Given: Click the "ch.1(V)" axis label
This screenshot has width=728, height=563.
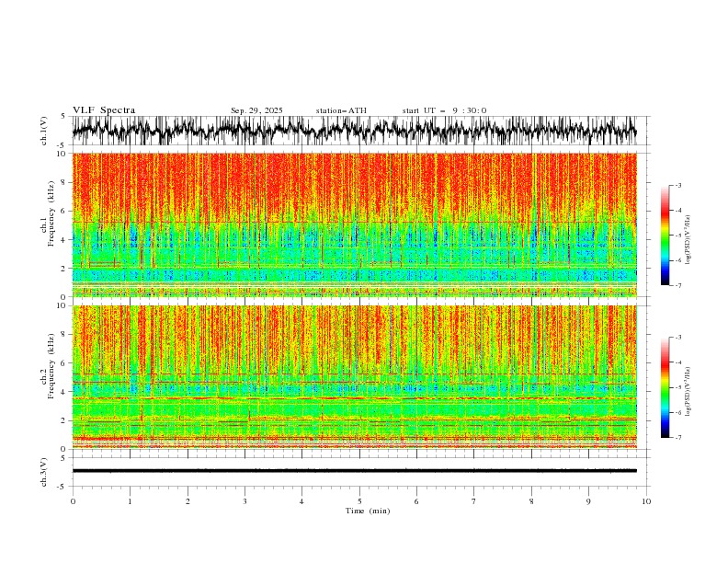Looking at the screenshot, I should [44, 131].
